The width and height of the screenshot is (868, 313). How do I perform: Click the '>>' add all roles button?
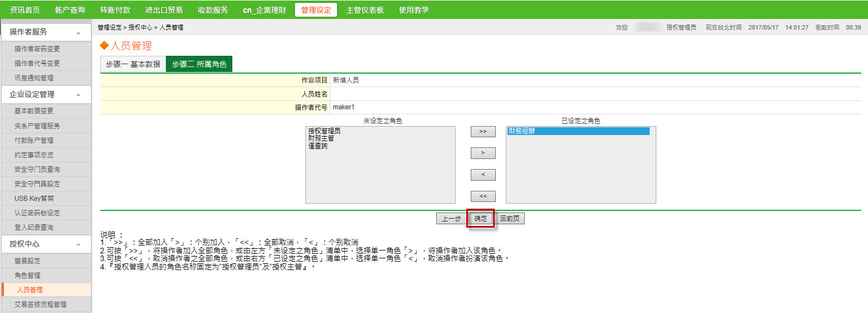click(483, 132)
